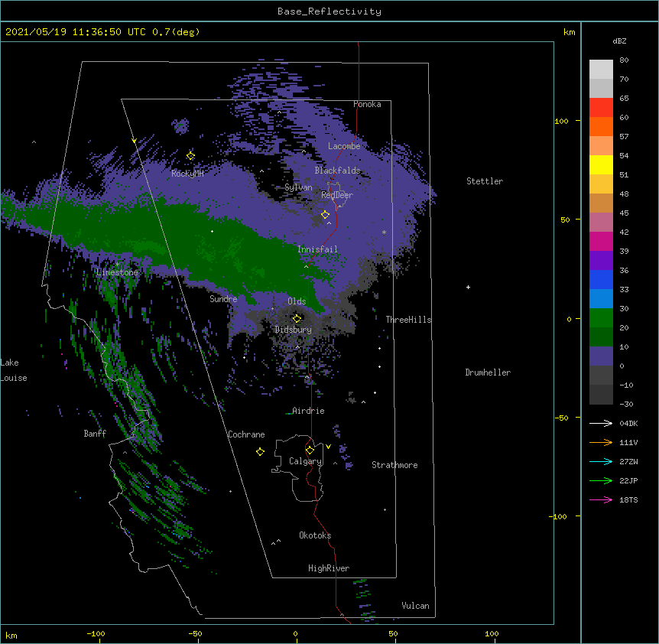
Task: Click the ThreeHills label
Action: coord(408,320)
